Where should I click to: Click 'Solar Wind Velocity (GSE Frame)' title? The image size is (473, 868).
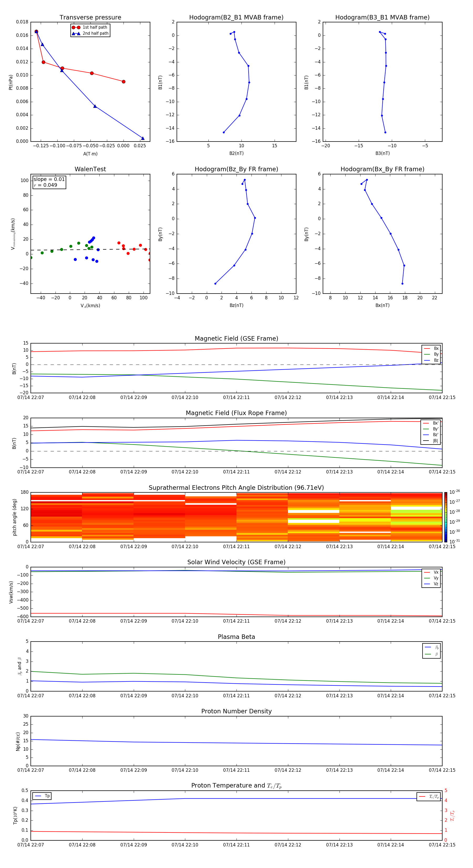click(236, 562)
